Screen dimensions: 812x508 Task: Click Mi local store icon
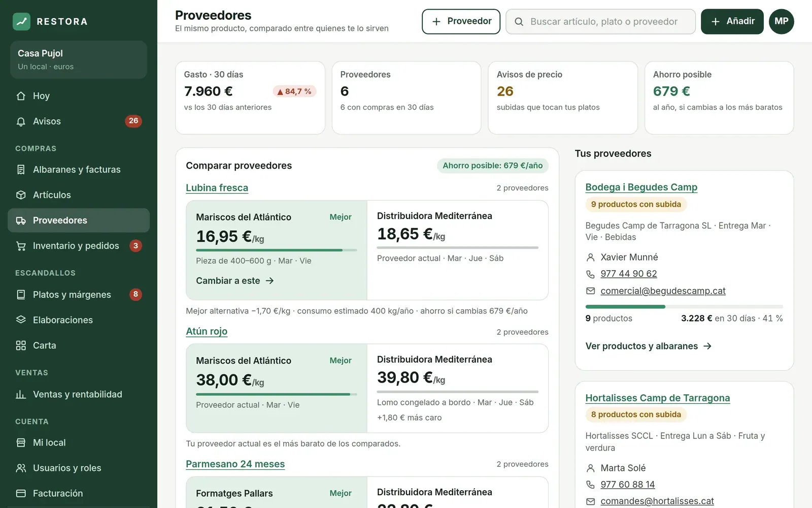coord(21,442)
